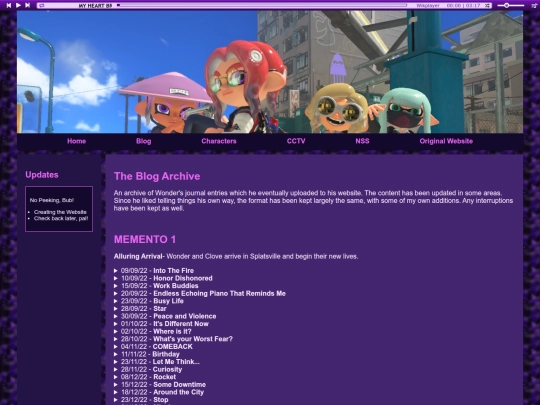Open the Characters page
This screenshot has height=405, width=540.
(219, 141)
